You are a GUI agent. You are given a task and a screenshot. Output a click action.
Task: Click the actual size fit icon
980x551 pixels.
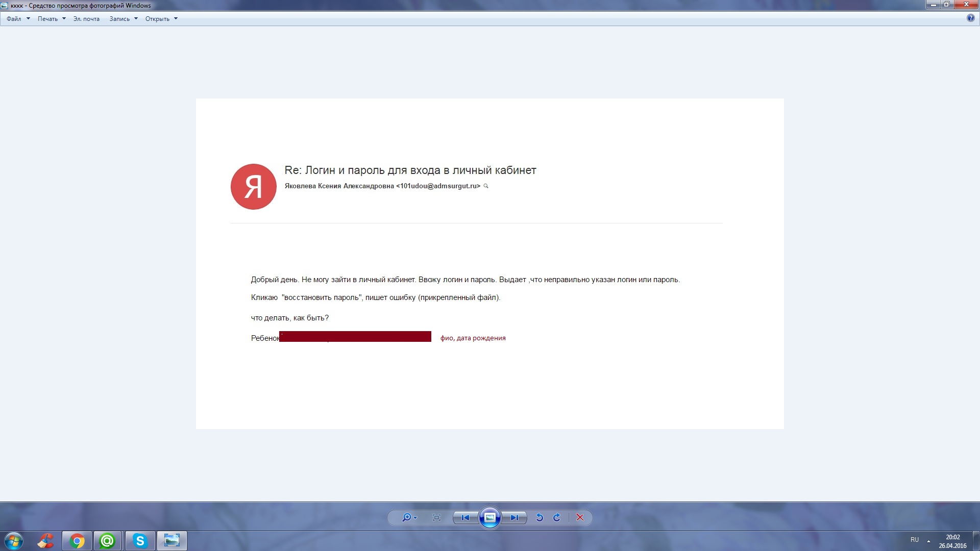click(436, 517)
